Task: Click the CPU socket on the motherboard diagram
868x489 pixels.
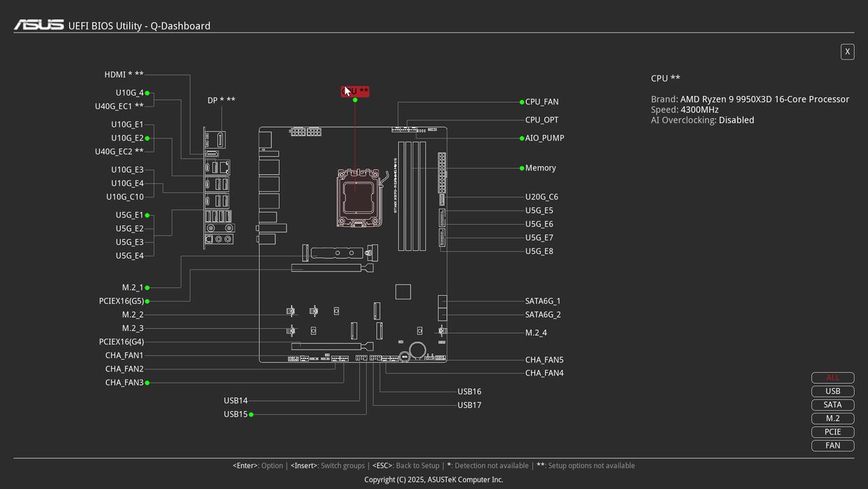Action: click(359, 197)
